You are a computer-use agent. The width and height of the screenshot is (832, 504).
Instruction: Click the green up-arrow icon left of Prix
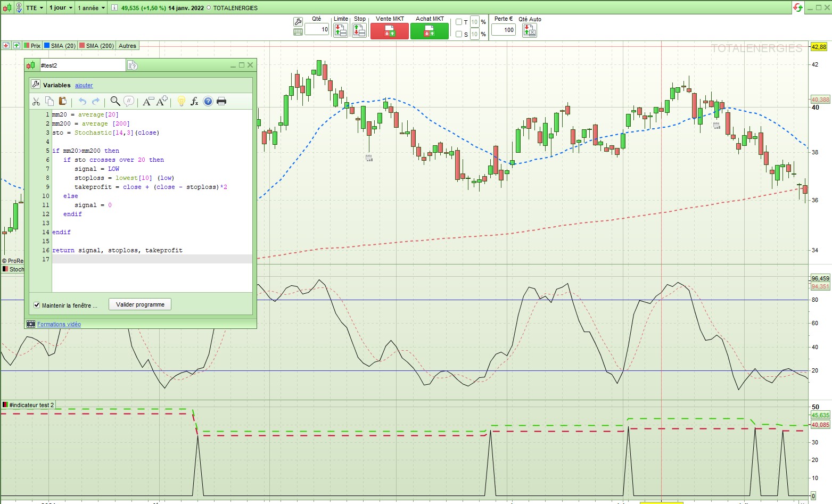pyautogui.click(x=17, y=46)
